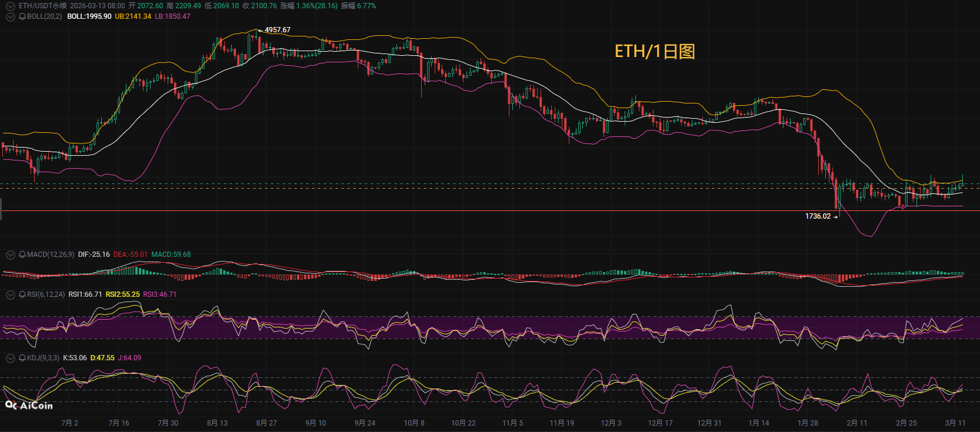Collapse the RSI indicator panel chevron
Viewport: 980px width, 432px height.
pos(10,295)
